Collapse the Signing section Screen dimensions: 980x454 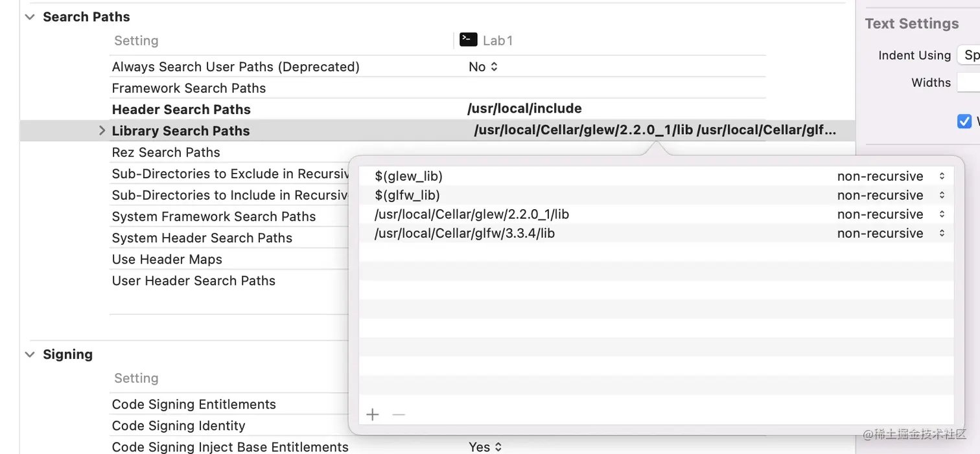coord(30,355)
